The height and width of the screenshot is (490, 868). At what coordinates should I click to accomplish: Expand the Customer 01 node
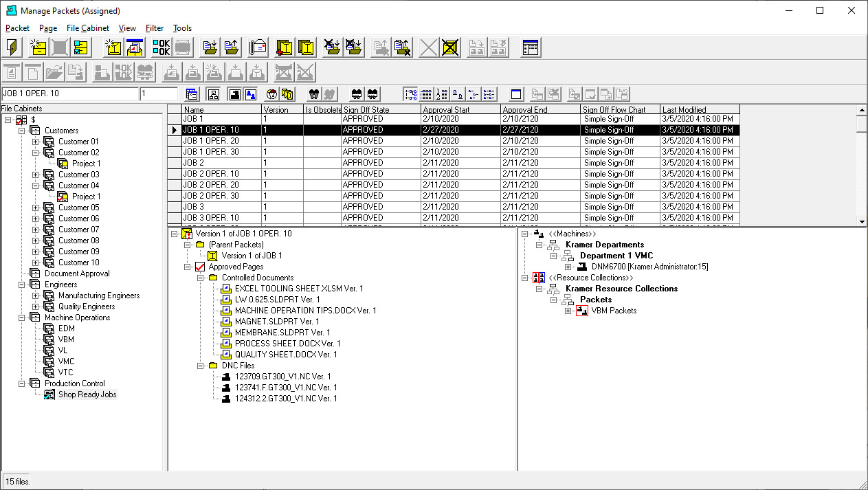pyautogui.click(x=36, y=142)
